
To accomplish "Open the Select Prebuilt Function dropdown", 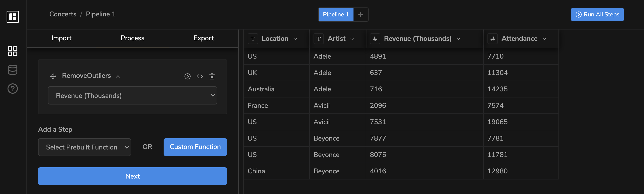I will click(x=85, y=147).
